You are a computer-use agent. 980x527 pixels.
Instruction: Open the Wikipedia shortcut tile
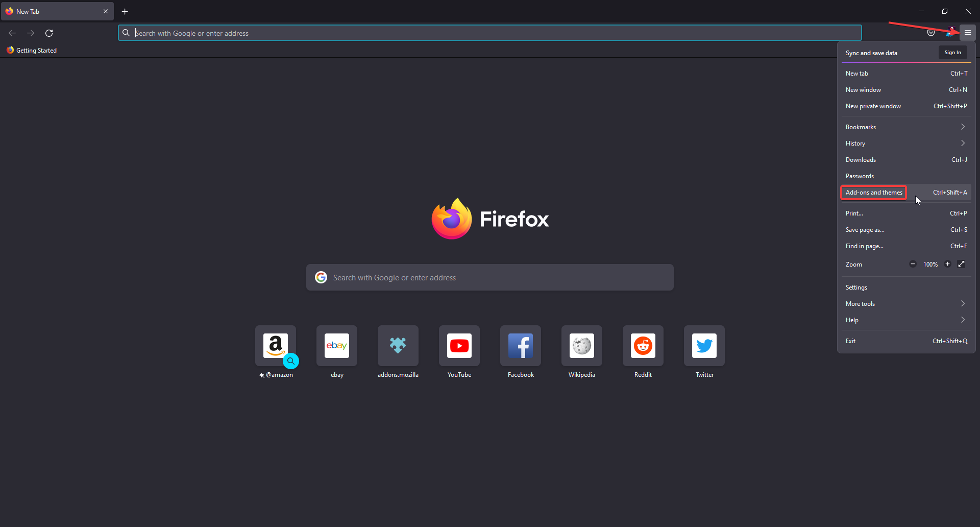click(582, 346)
